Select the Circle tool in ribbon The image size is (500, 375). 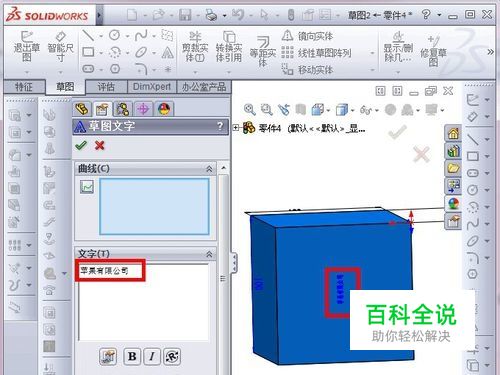pos(115,35)
